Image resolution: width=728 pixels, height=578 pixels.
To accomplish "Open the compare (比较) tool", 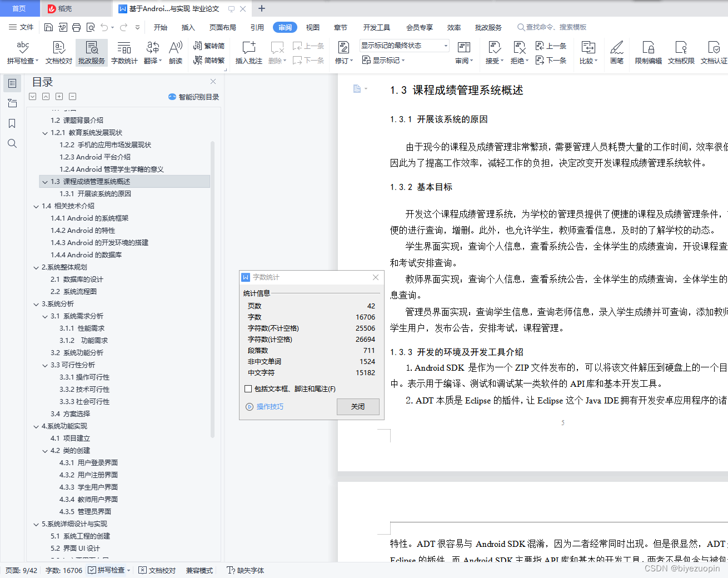I will click(588, 53).
